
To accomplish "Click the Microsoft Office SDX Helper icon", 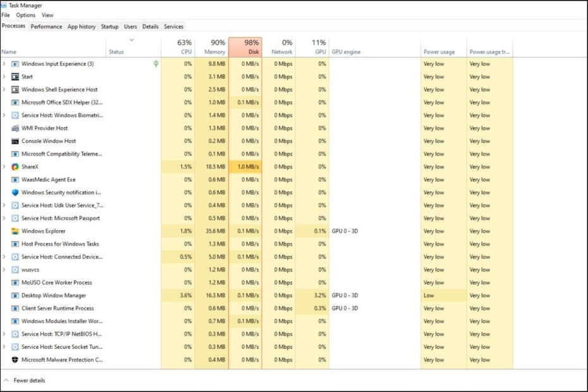I will pos(15,102).
